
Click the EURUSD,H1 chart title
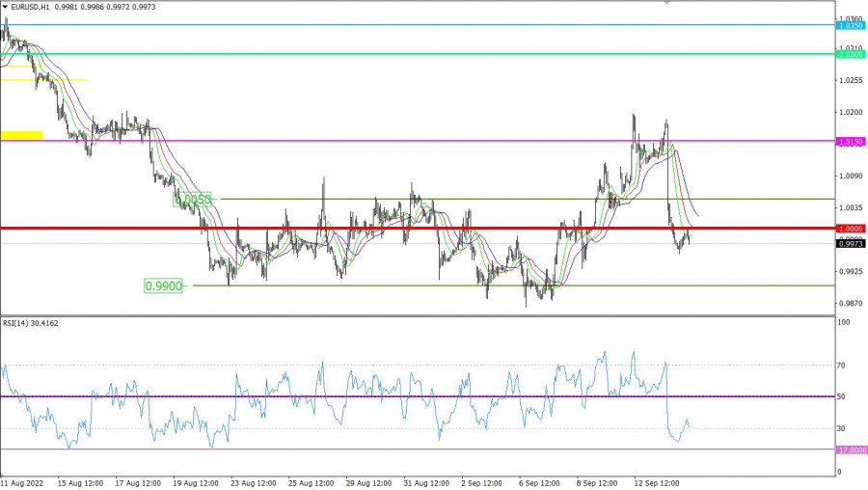click(x=30, y=7)
